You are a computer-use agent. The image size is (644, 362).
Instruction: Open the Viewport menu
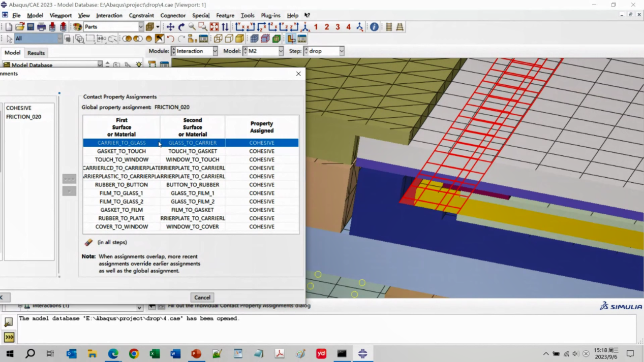coord(60,15)
